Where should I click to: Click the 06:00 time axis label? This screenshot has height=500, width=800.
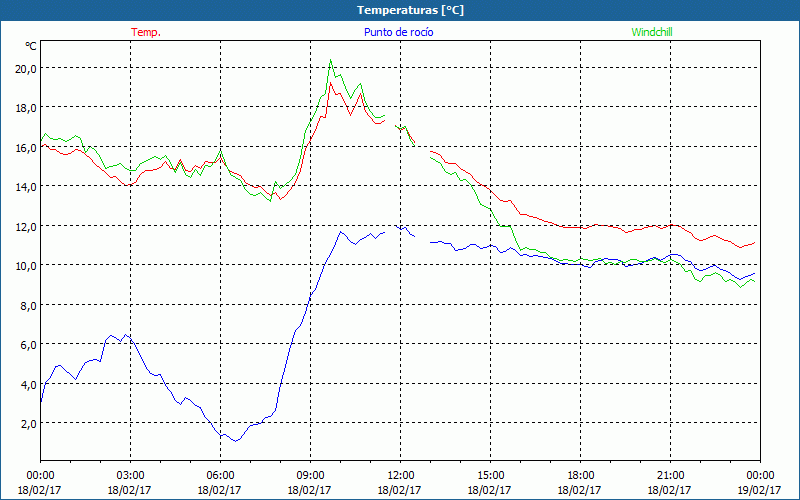220,476
